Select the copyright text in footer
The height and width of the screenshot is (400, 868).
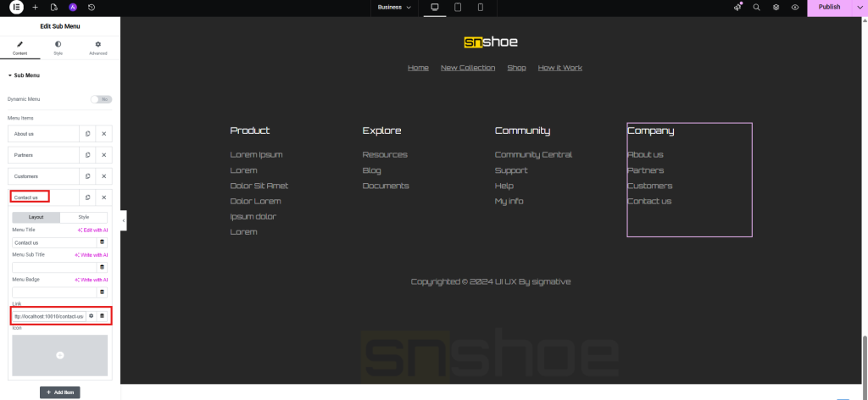[491, 281]
